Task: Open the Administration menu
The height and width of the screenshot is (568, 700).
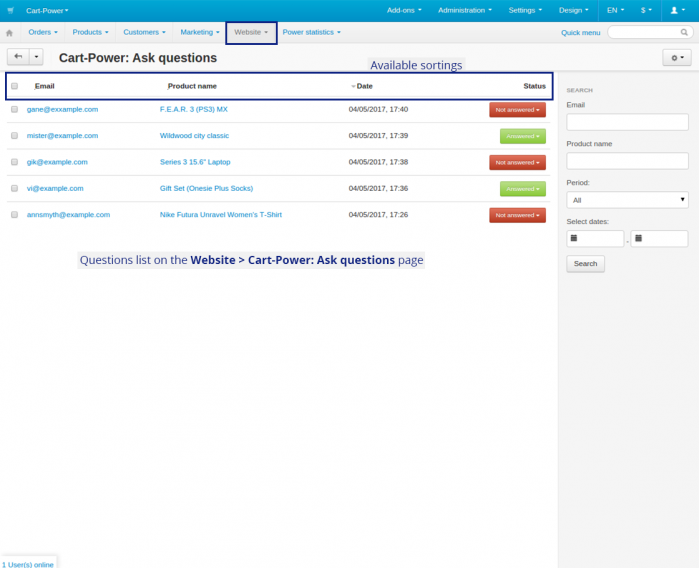Action: 465,10
